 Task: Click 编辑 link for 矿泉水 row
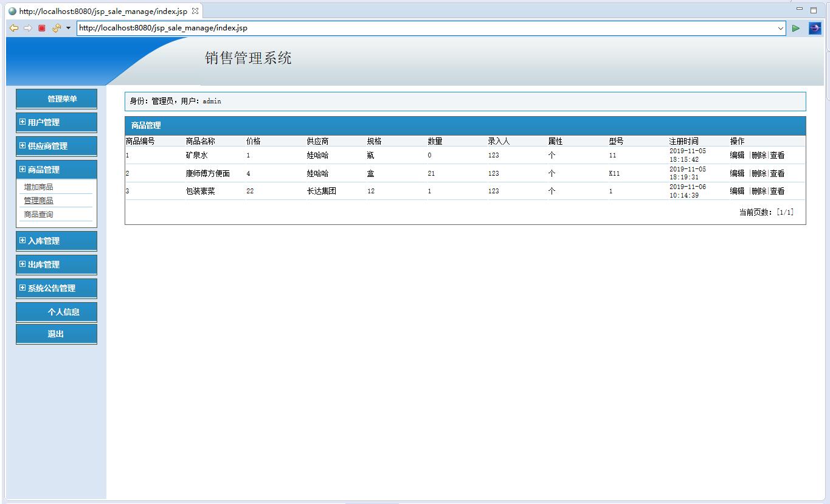tap(736, 155)
